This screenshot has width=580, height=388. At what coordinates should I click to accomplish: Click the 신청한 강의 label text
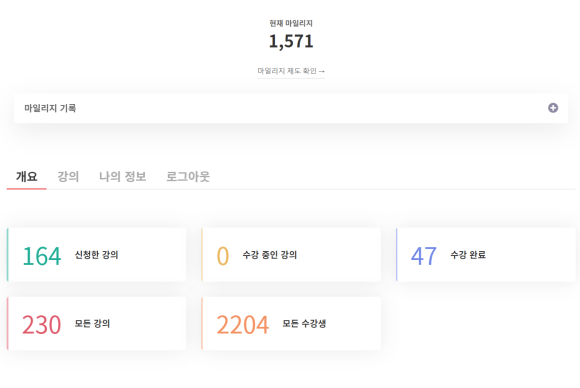pyautogui.click(x=97, y=255)
